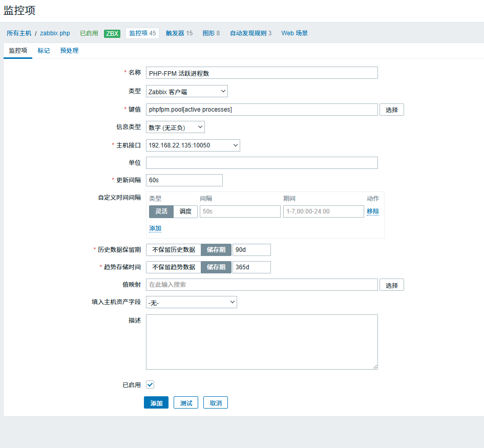Expand the 主机接口 dropdown
484x448 pixels.
tap(193, 145)
